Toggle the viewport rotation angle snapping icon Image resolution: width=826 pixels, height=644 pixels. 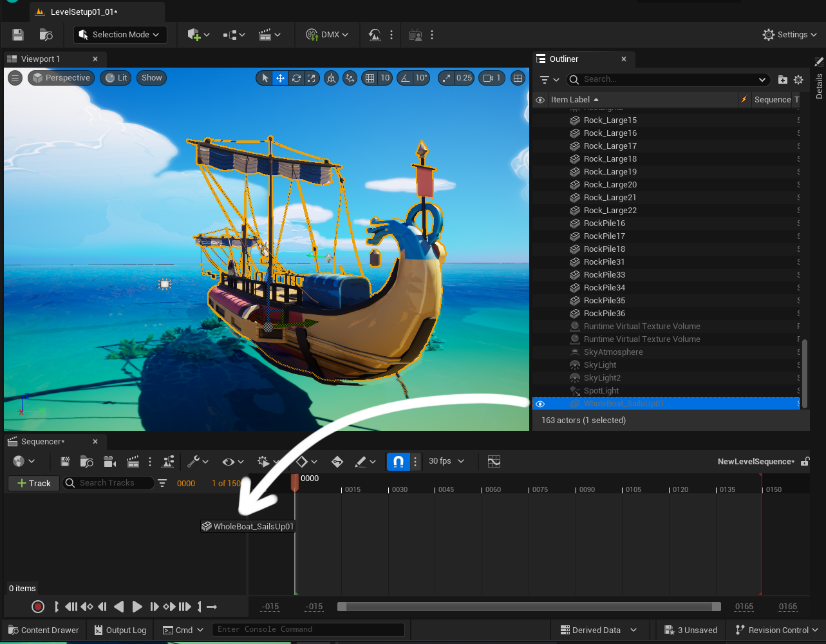[405, 78]
